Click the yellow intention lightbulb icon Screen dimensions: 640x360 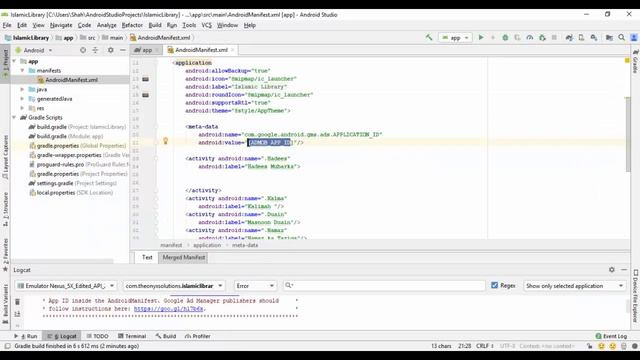(165, 141)
